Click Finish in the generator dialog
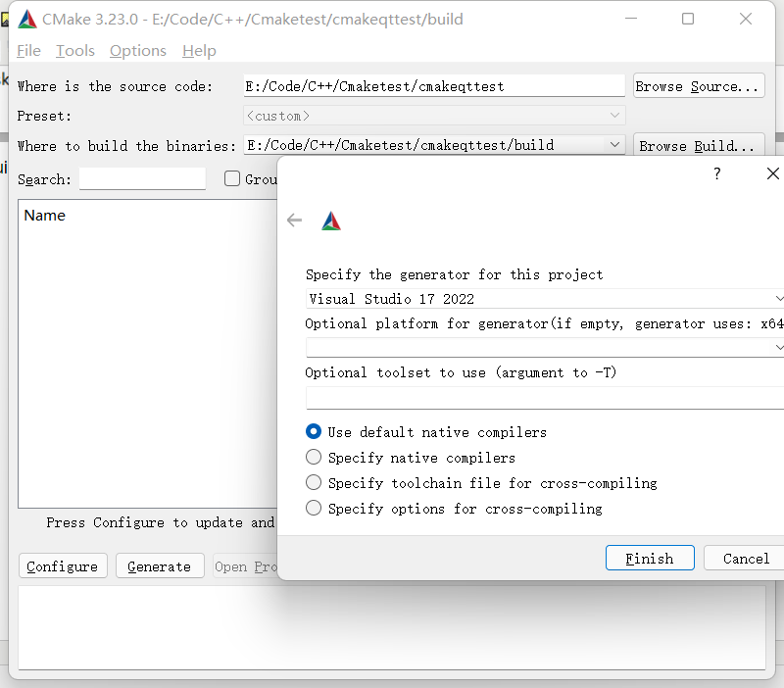The width and height of the screenshot is (784, 688). pos(650,558)
